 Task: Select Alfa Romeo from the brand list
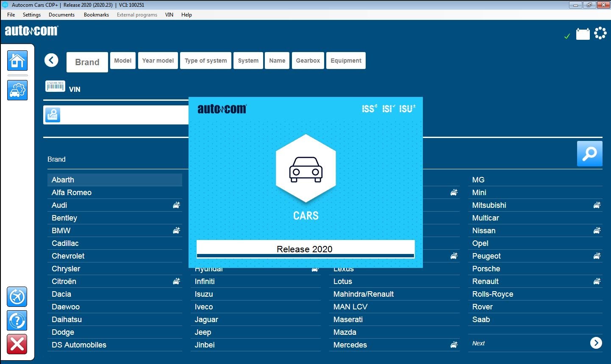[72, 193]
